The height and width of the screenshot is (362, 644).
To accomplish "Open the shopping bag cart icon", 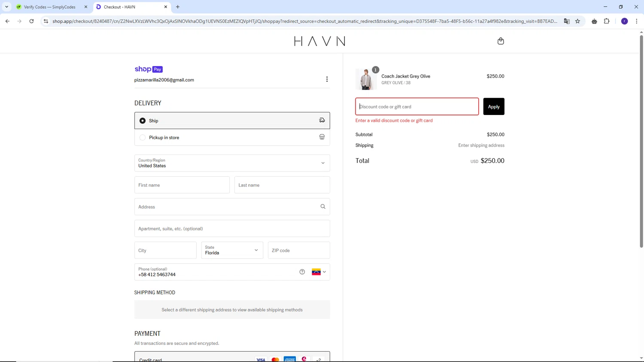I will coord(501,41).
